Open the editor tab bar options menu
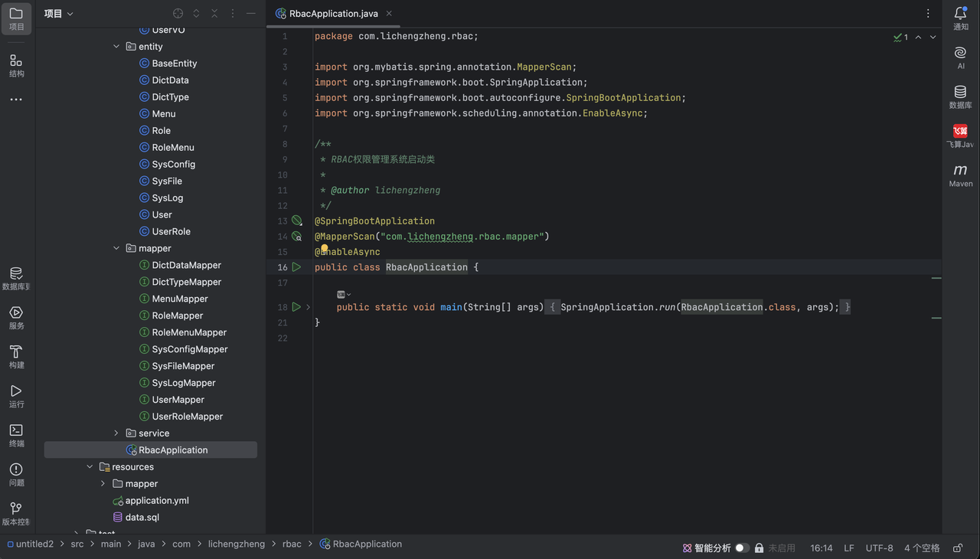This screenshot has height=559, width=980. (928, 14)
